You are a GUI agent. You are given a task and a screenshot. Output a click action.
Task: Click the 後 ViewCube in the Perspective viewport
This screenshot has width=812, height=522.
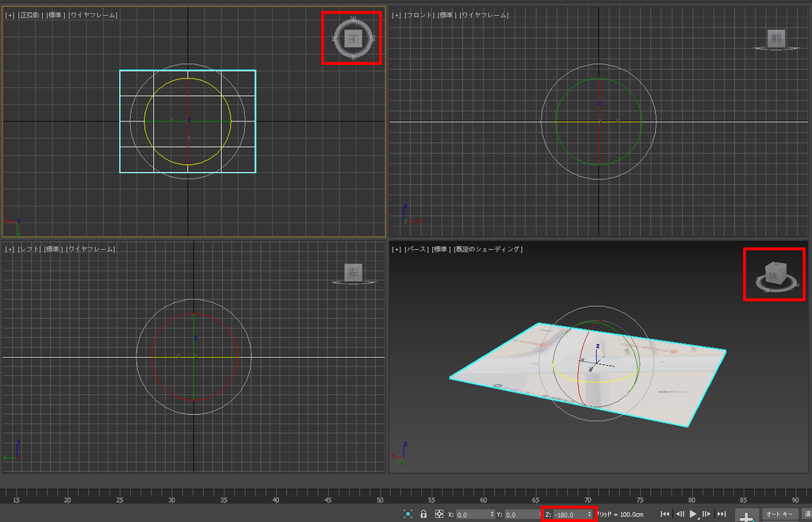774,274
